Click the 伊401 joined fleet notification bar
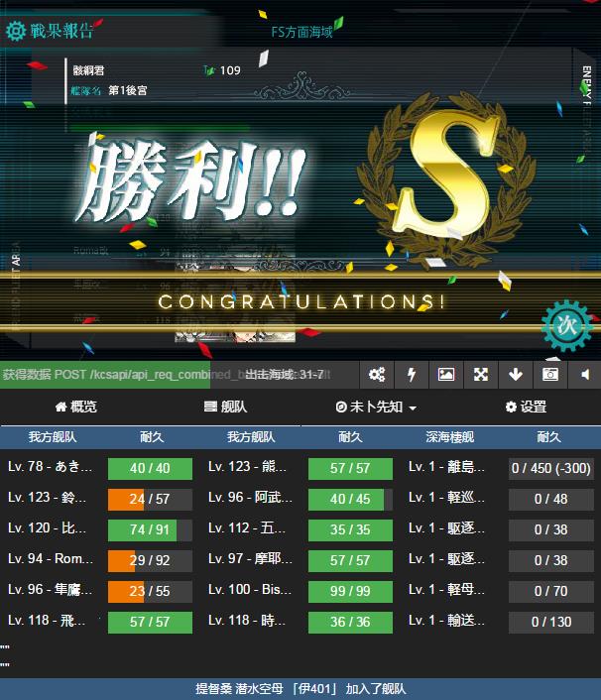 [300, 689]
